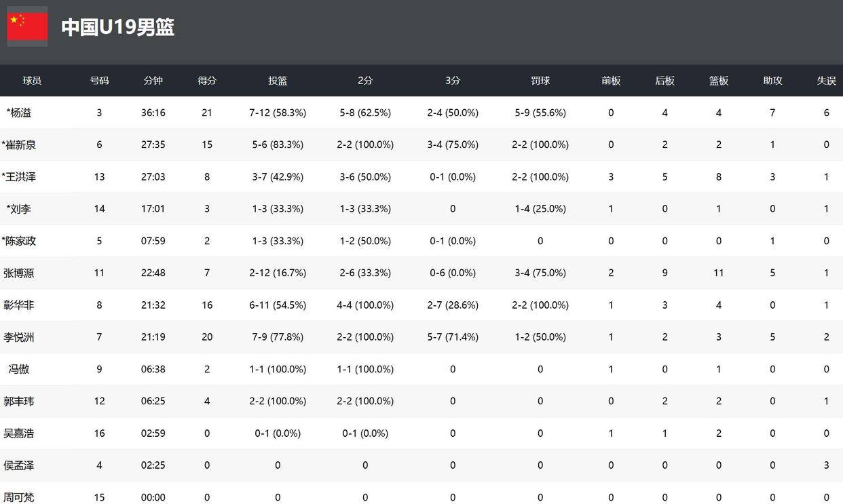Screen dimensions: 843x504
Task: Click 彰华非's points value 16
Action: tap(207, 305)
